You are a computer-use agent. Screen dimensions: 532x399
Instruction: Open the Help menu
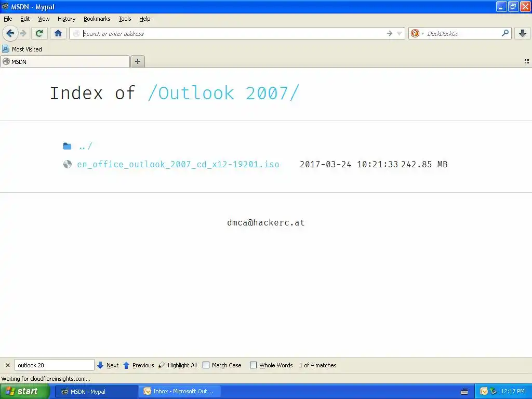145,19
